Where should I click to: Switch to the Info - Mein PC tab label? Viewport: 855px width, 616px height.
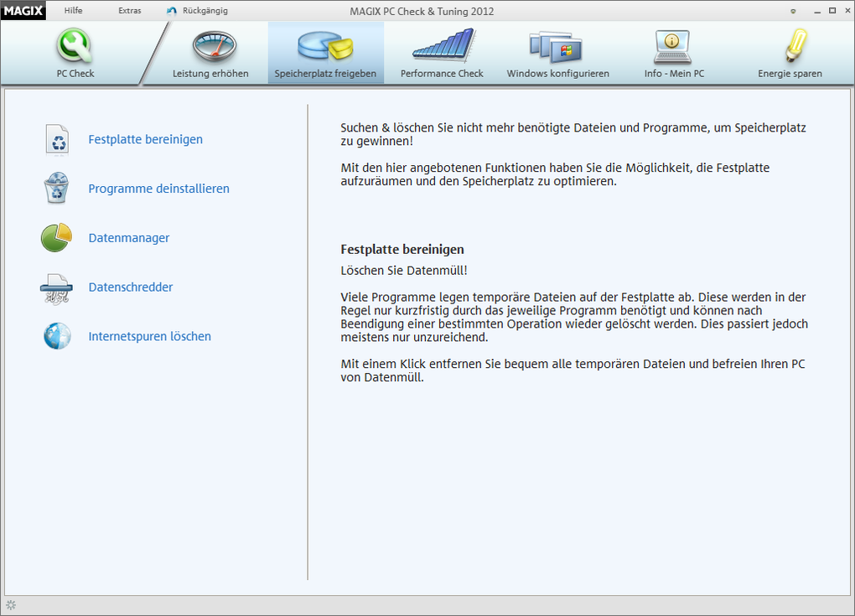tap(674, 74)
